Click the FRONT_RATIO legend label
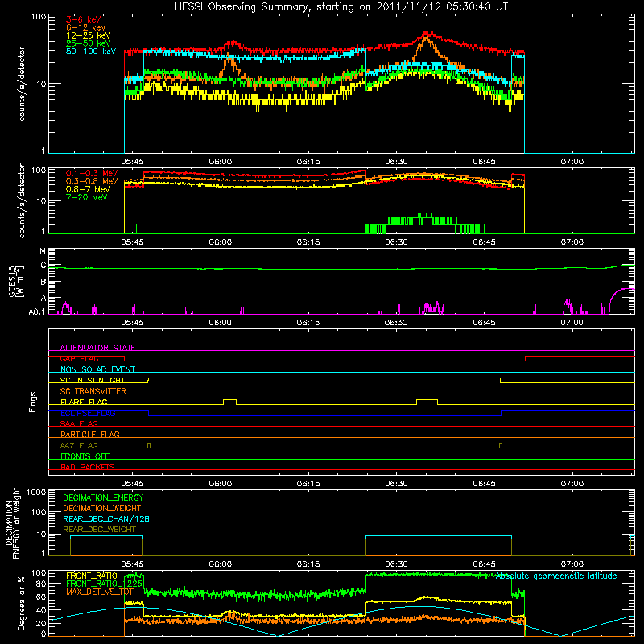Screen dimensions: 644x644 pos(92,576)
